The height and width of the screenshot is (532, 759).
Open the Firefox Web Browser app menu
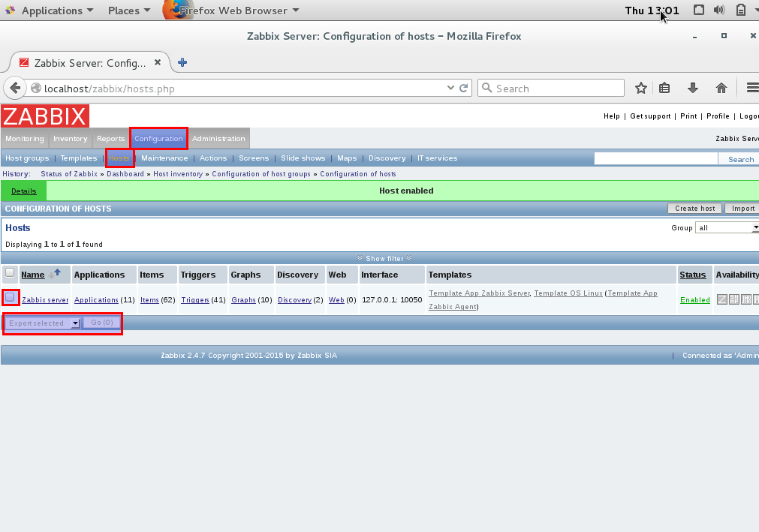[x=231, y=11]
